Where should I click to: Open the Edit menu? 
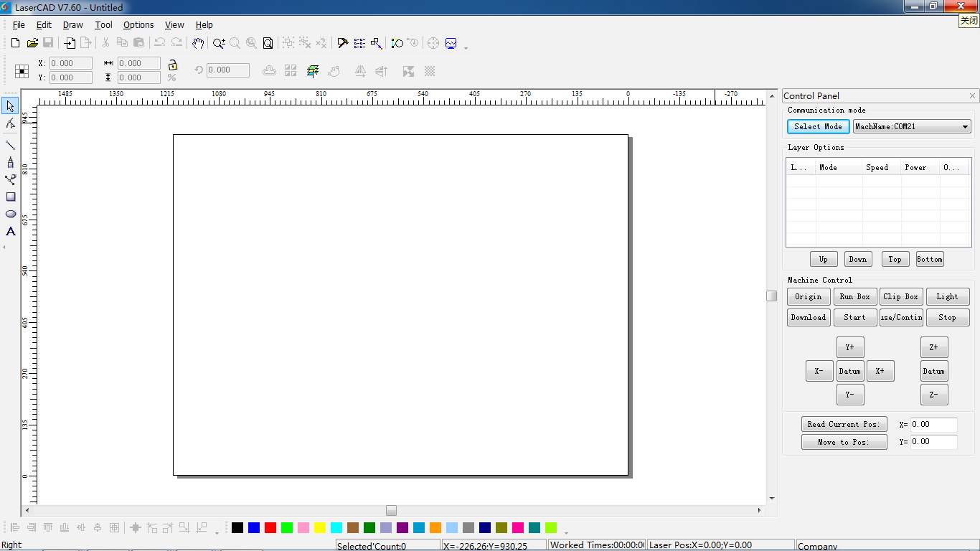pyautogui.click(x=44, y=24)
